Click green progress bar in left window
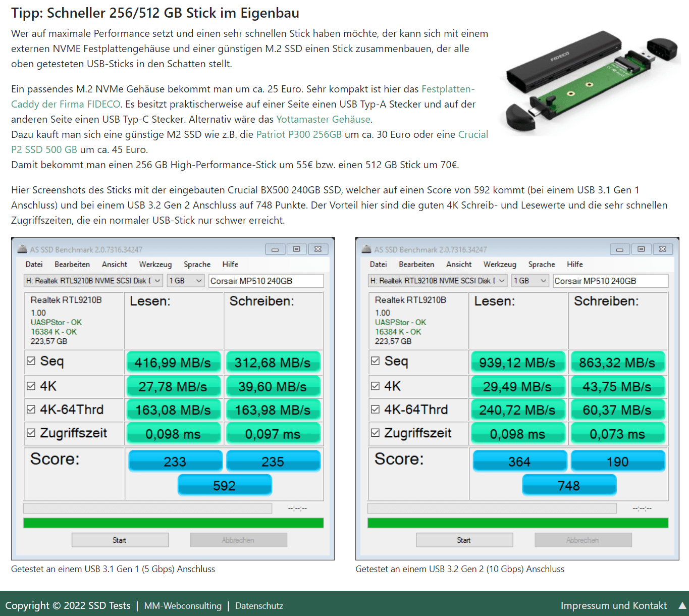 [x=173, y=523]
